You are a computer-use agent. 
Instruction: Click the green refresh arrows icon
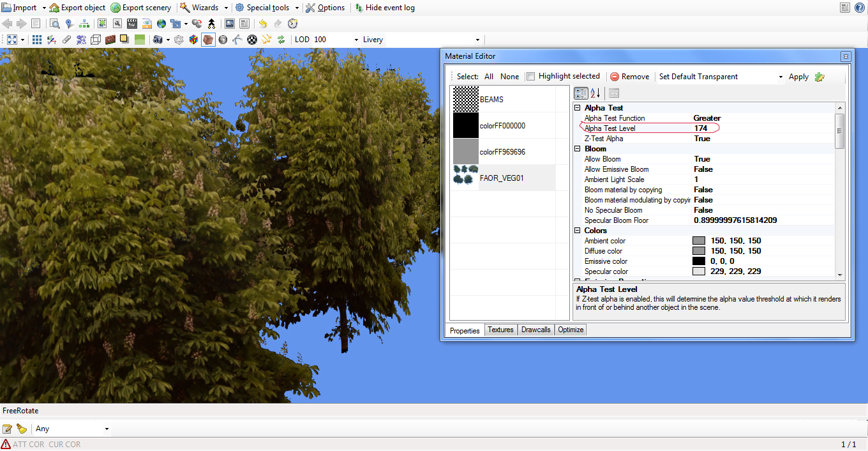point(281,40)
